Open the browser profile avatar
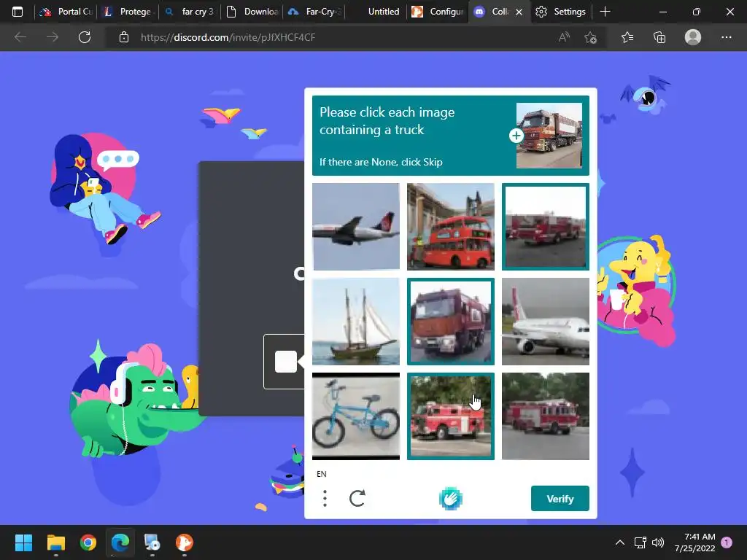 pyautogui.click(x=693, y=37)
